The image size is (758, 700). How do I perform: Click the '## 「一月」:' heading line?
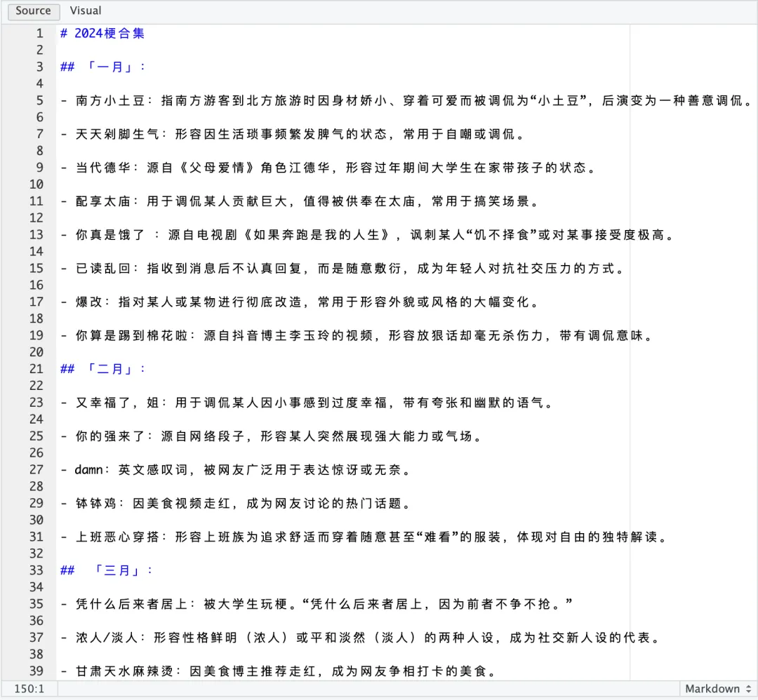pyautogui.click(x=102, y=67)
